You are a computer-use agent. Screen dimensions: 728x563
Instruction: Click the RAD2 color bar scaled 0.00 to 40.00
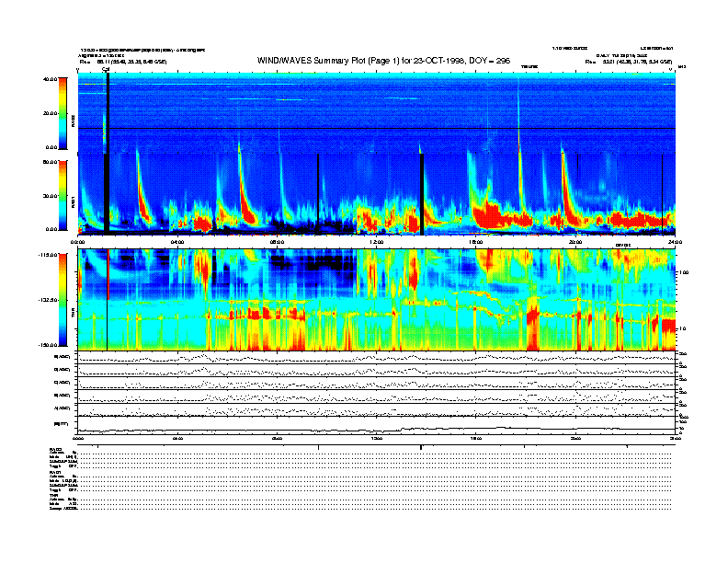pyautogui.click(x=63, y=113)
